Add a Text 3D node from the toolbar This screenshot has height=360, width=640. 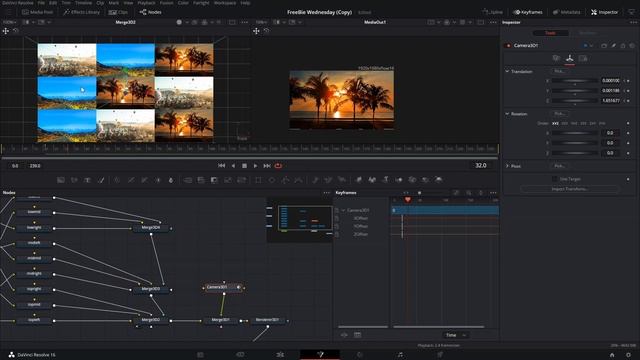[x=386, y=180]
